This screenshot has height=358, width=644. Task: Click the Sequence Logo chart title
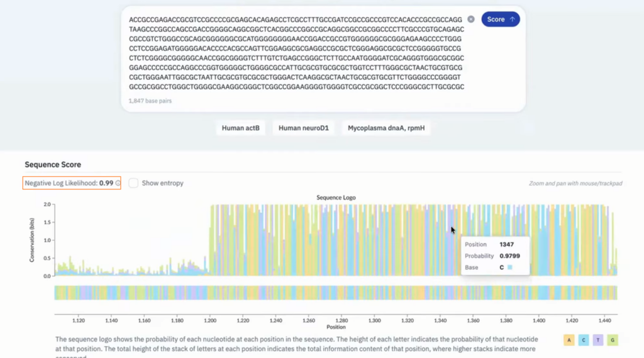(x=336, y=198)
